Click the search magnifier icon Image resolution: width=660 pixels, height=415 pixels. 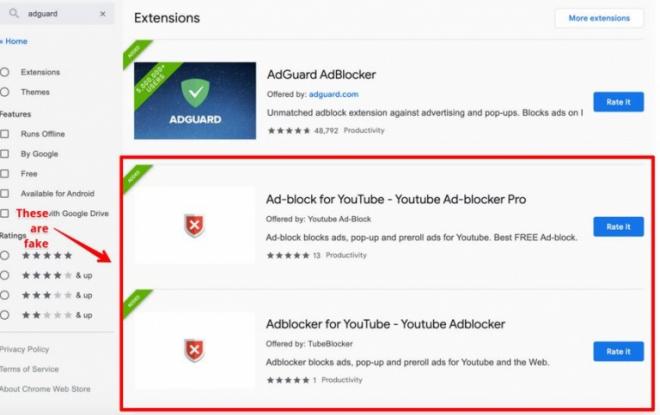(14, 13)
